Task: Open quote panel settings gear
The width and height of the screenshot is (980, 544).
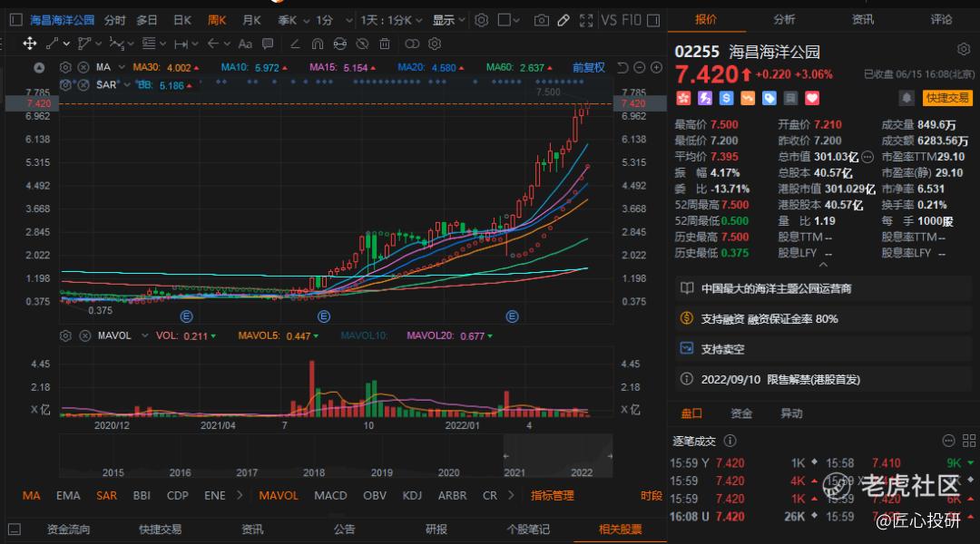Action: pyautogui.click(x=964, y=49)
